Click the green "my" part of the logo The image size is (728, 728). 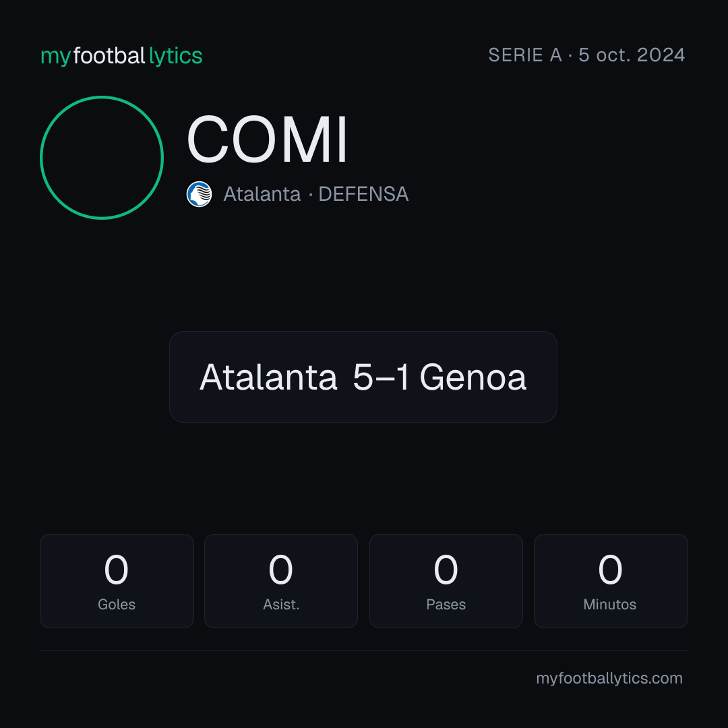pyautogui.click(x=56, y=57)
